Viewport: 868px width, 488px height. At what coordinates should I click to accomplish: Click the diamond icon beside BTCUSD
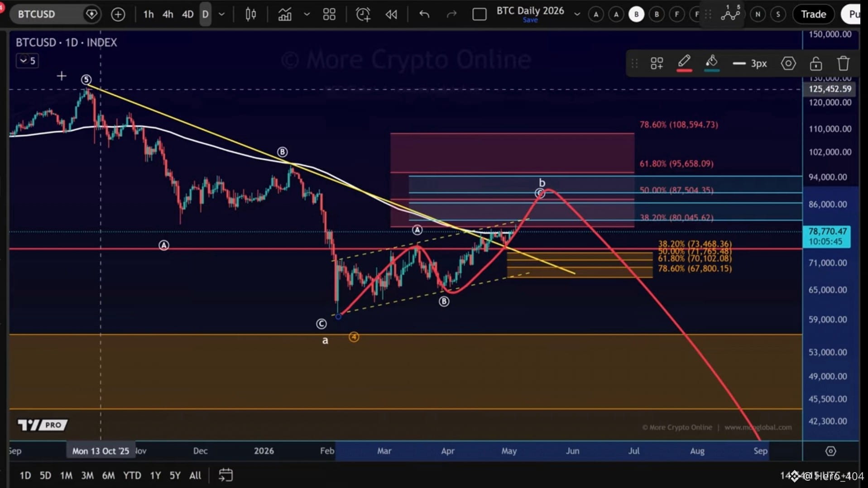[91, 14]
